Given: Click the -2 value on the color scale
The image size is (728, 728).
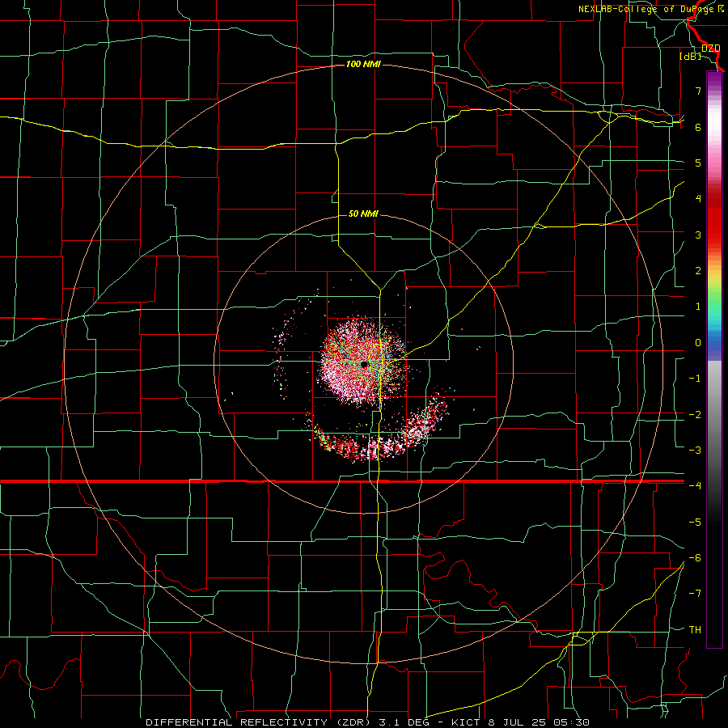Looking at the screenshot, I should (695, 415).
